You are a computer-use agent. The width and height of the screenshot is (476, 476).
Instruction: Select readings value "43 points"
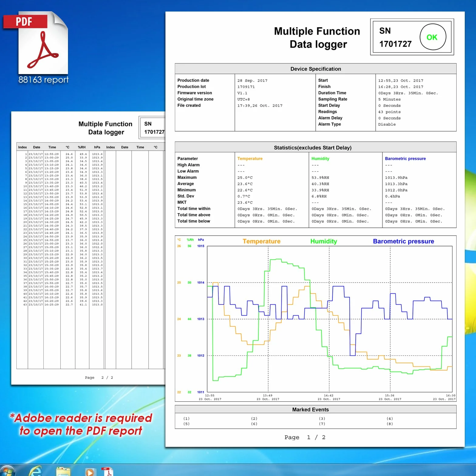[x=389, y=112]
